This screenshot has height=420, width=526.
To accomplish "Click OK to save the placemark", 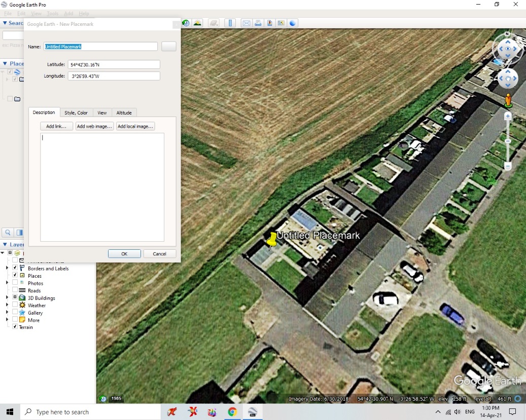I will coord(124,254).
